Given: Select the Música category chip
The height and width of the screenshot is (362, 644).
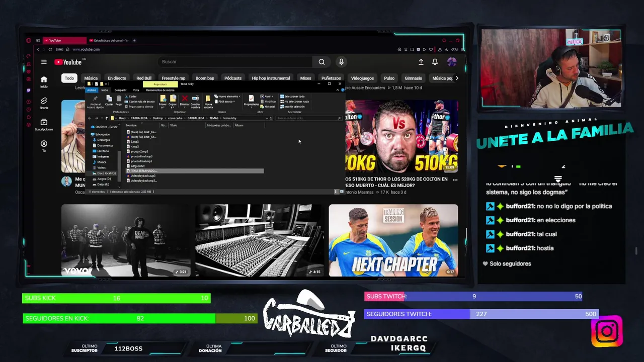Looking at the screenshot, I should (x=91, y=78).
